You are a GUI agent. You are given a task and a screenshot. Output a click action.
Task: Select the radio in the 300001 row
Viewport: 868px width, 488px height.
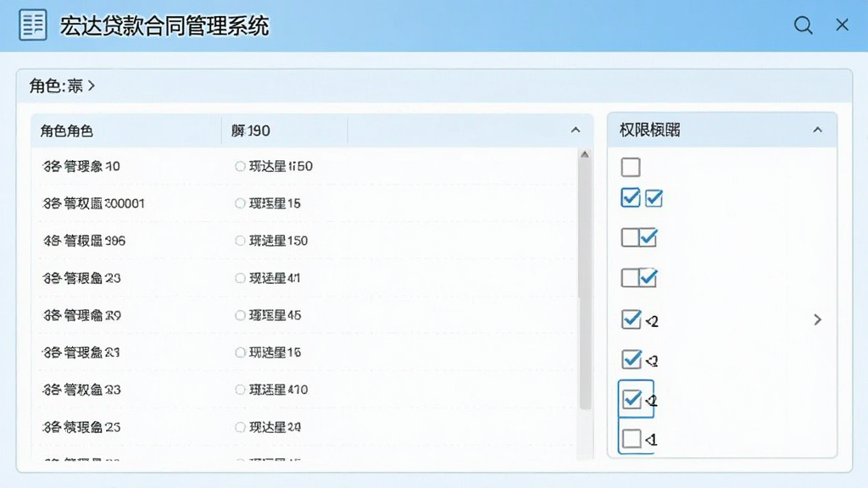(x=240, y=203)
